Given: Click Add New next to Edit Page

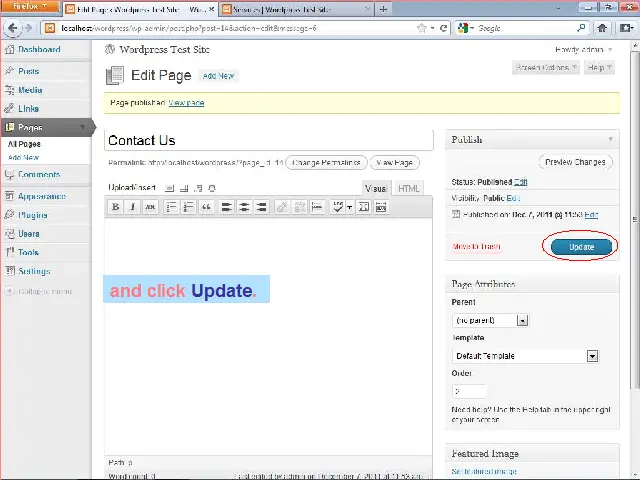Looking at the screenshot, I should point(218,76).
